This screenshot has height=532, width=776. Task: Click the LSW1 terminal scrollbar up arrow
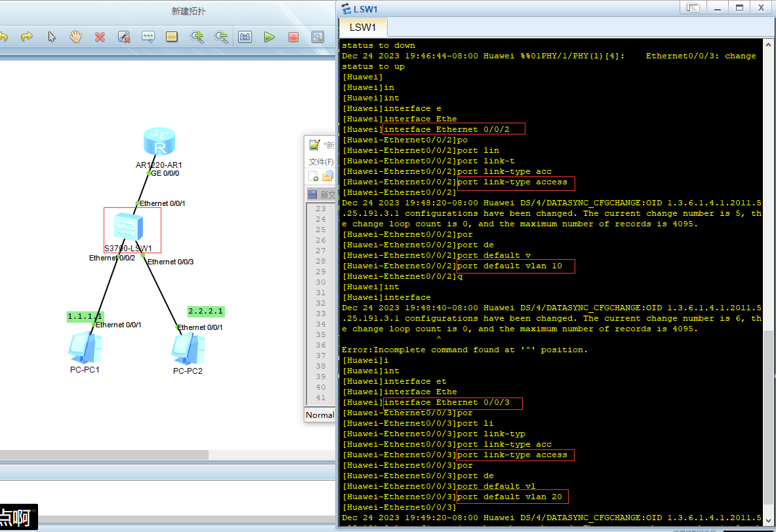tap(769, 45)
